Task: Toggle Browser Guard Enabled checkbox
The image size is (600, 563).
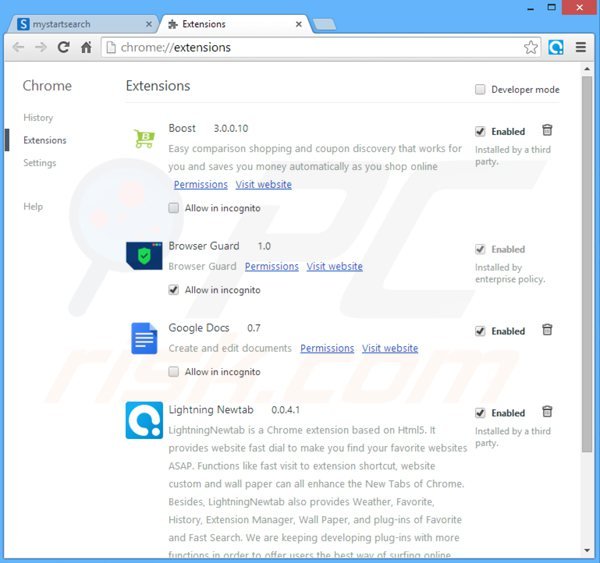Action: coord(480,250)
